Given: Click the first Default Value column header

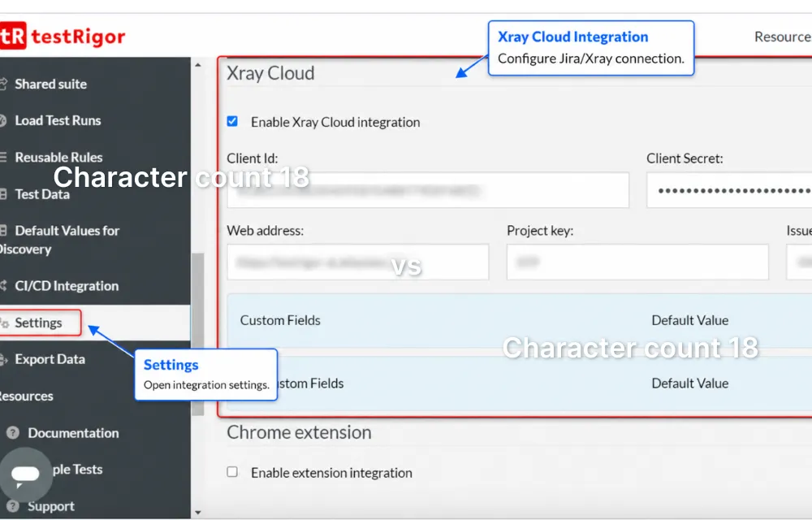Looking at the screenshot, I should [689, 321].
